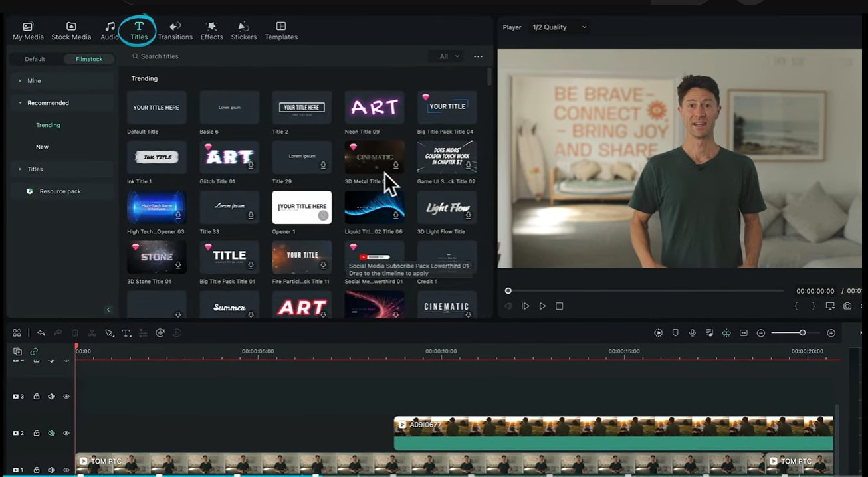Open the Stickers tab

(243, 31)
